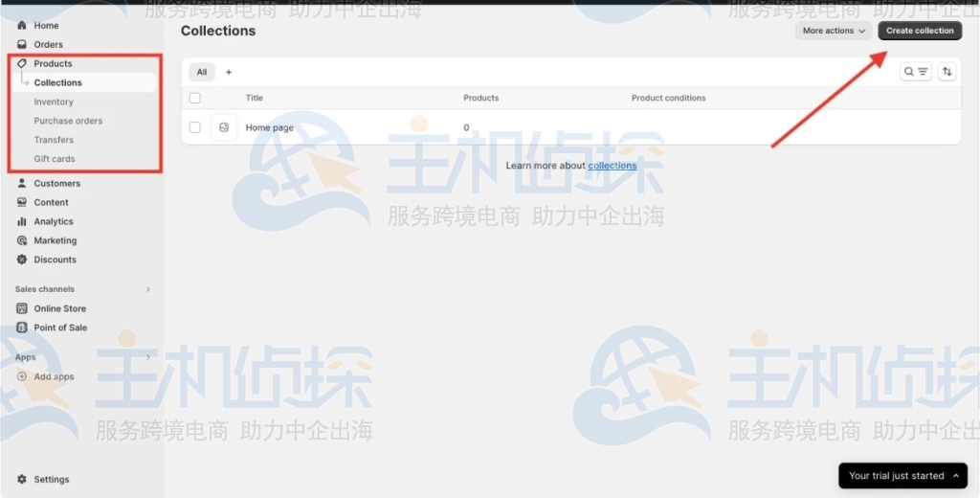980x498 pixels.
Task: Expand the Sales channels chevron
Action: pyautogui.click(x=148, y=289)
